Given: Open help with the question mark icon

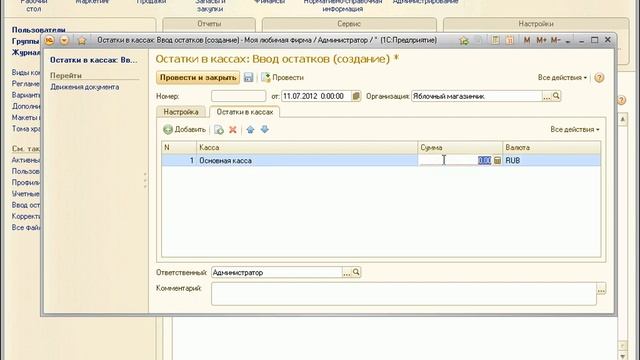Looking at the screenshot, I should 599,78.
